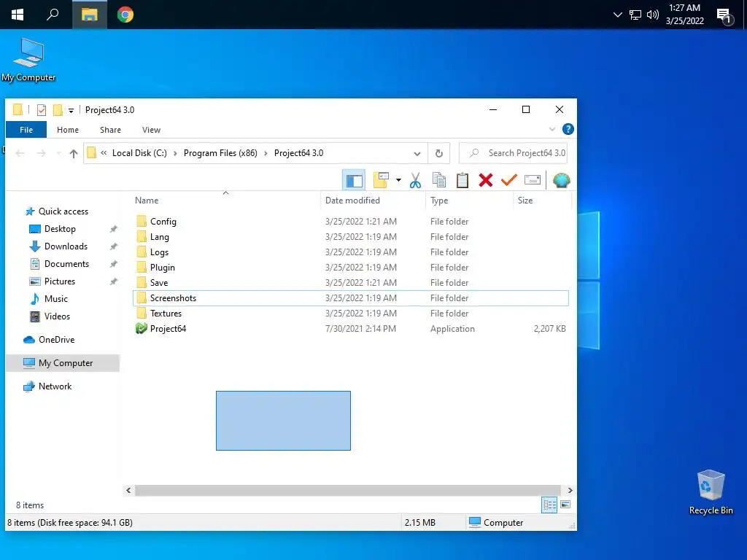The image size is (747, 560).
Task: Click the horizontal scrollbar right arrow
Action: pyautogui.click(x=570, y=490)
